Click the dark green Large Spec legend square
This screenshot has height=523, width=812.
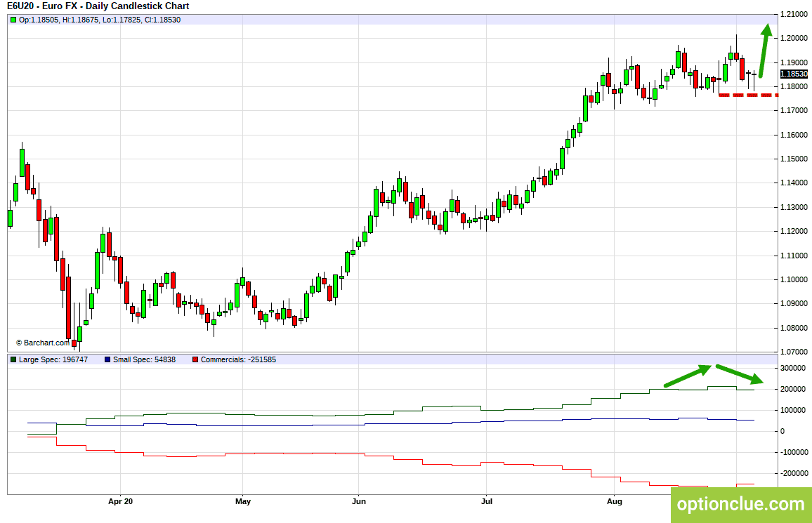click(13, 359)
